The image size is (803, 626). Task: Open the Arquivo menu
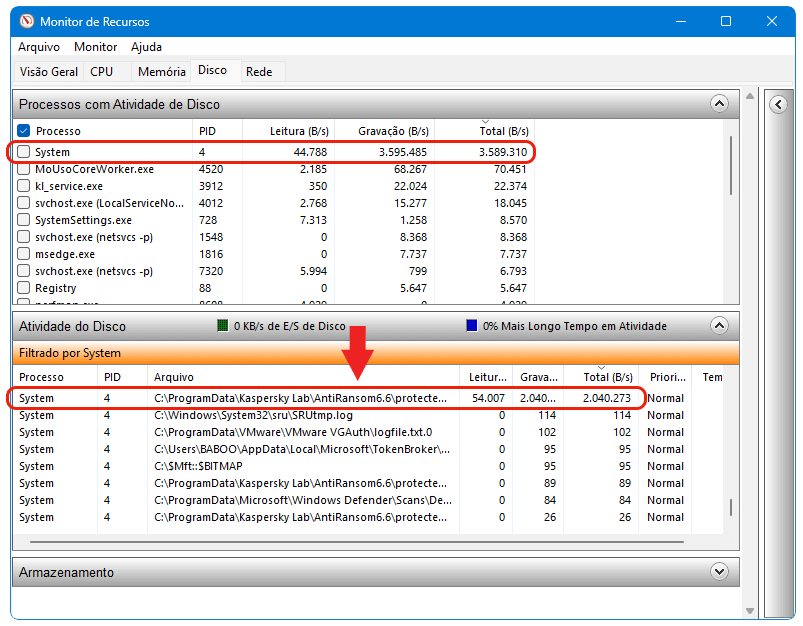point(38,47)
